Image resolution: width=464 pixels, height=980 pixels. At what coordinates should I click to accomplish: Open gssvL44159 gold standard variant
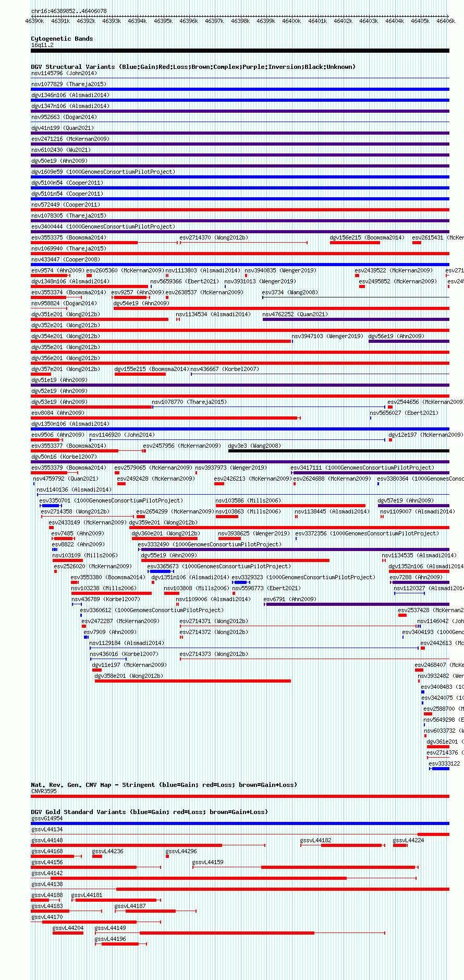click(x=208, y=862)
